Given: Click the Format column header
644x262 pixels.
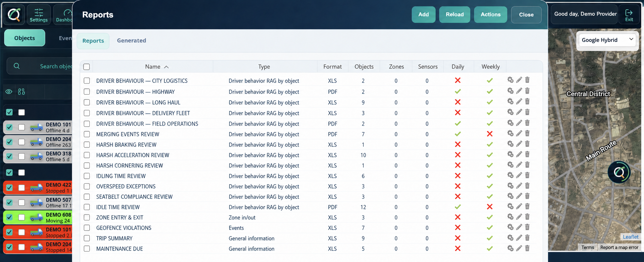Looking at the screenshot, I should (332, 66).
